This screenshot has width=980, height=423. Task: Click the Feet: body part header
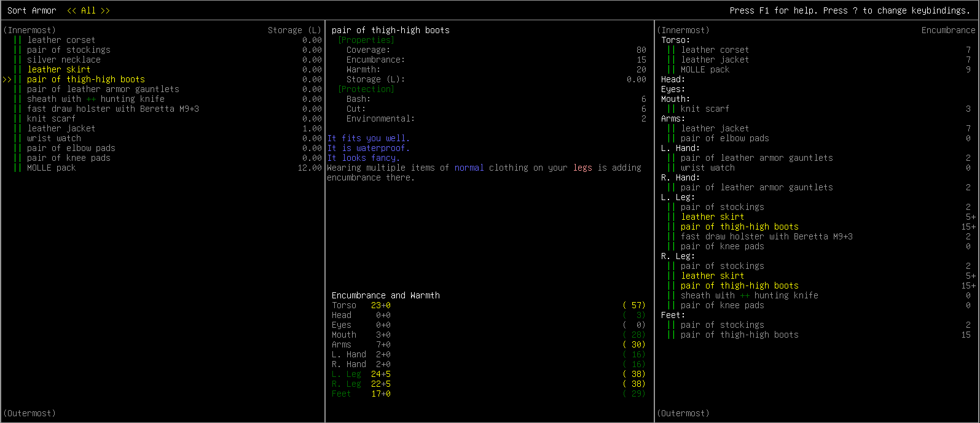tap(673, 315)
